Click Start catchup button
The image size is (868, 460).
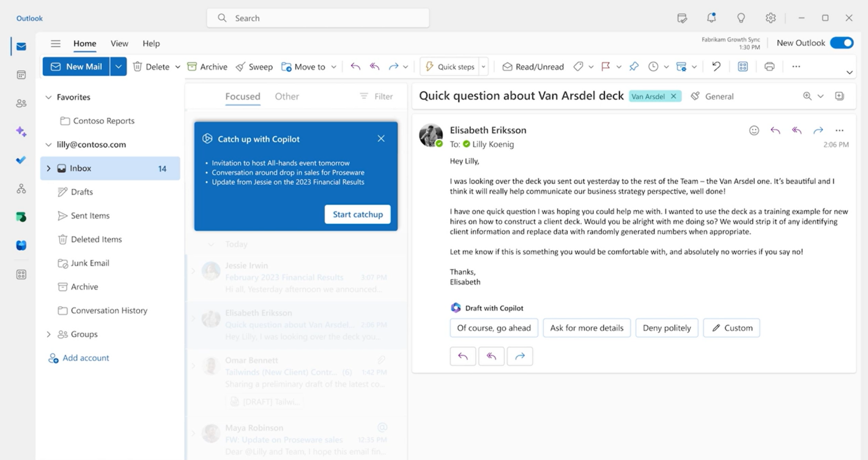pyautogui.click(x=358, y=214)
